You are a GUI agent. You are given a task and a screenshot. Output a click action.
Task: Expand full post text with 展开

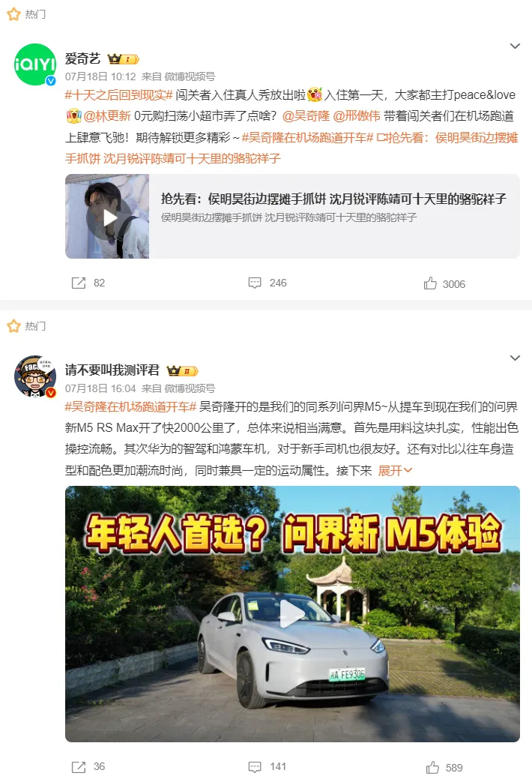[395, 470]
